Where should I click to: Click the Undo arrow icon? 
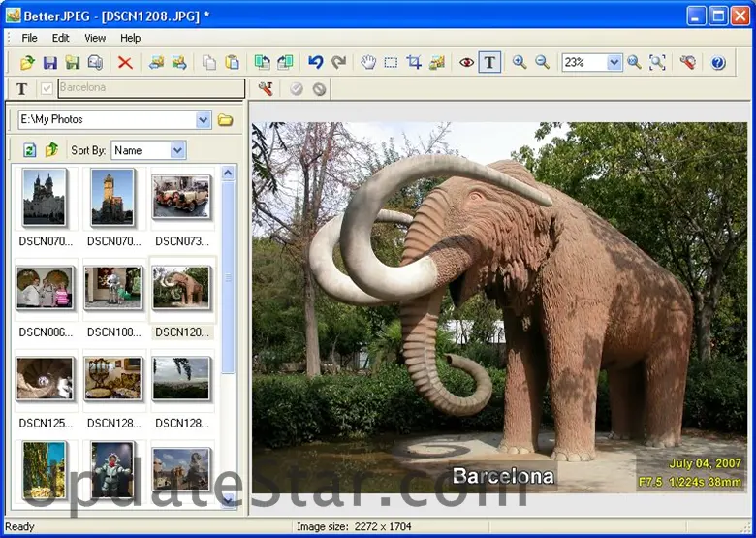tap(315, 62)
